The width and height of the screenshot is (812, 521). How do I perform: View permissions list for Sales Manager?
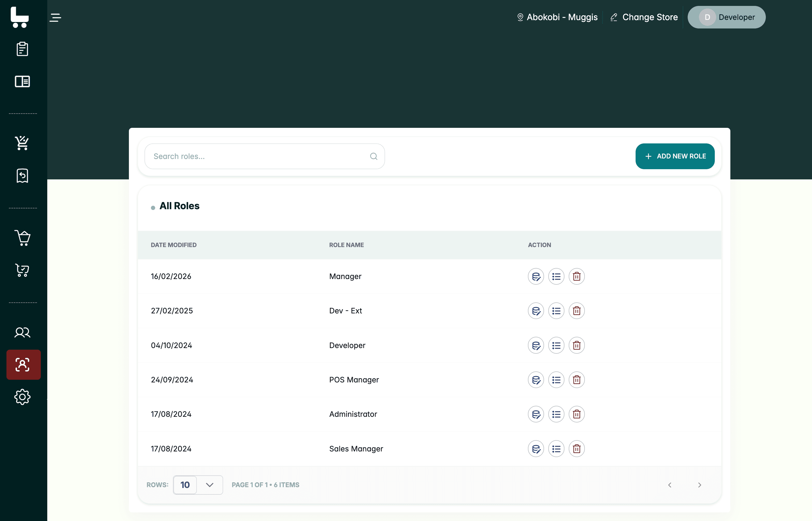556,448
